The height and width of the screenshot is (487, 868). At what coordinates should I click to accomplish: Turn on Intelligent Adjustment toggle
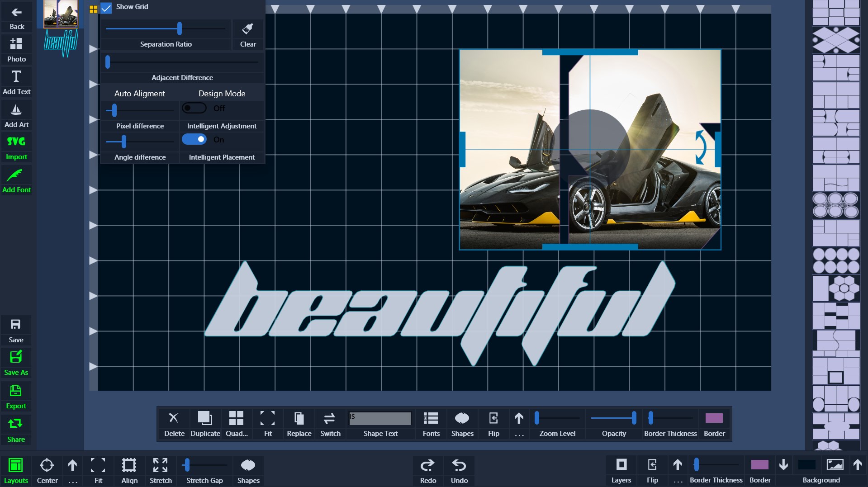[194, 108]
